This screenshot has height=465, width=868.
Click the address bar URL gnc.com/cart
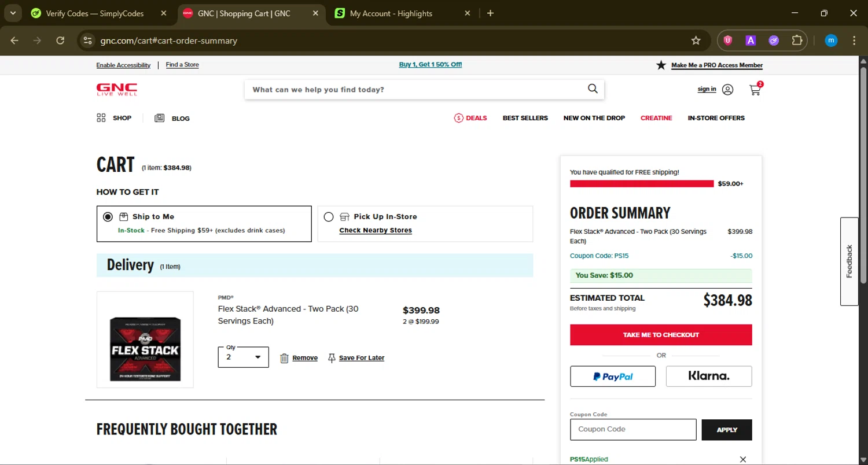pyautogui.click(x=168, y=40)
